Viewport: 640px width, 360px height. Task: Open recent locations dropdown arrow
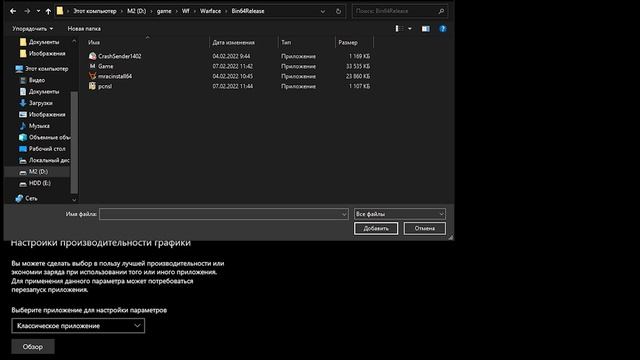[38, 11]
